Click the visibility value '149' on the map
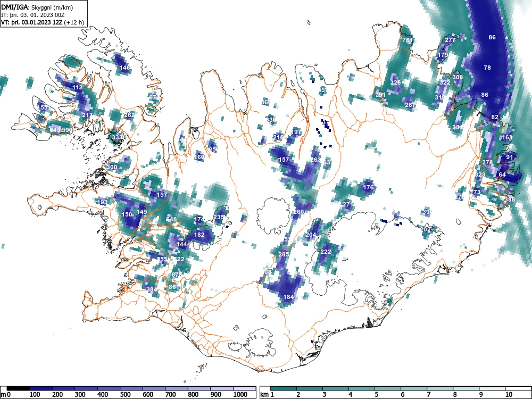The width and height of the screenshot is (532, 399). pyautogui.click(x=142, y=212)
